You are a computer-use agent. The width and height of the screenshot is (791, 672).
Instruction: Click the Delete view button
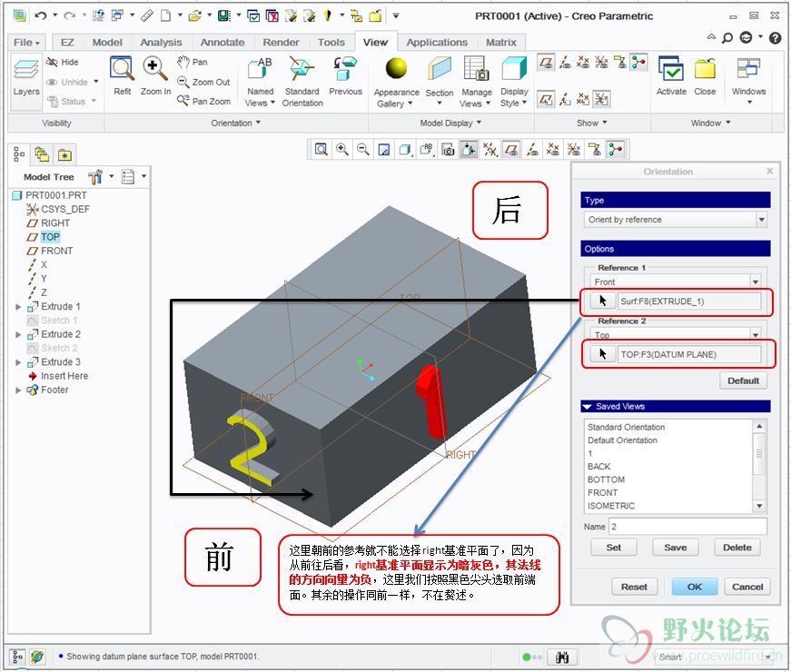[737, 548]
